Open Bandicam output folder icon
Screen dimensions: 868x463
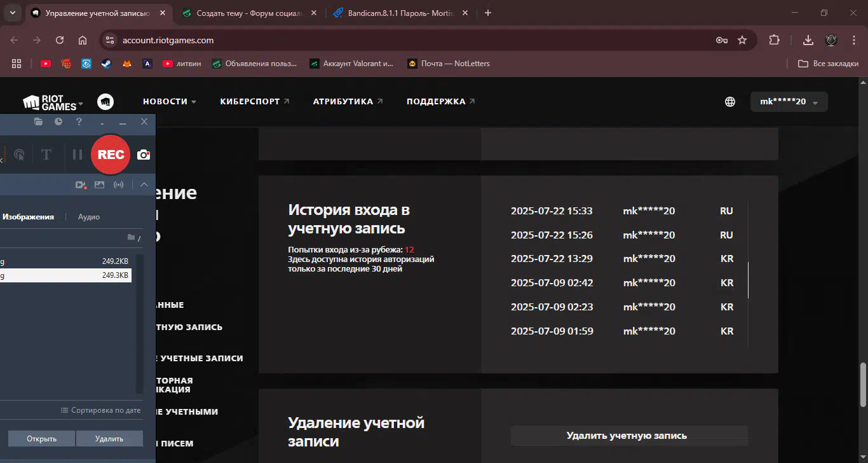point(38,121)
